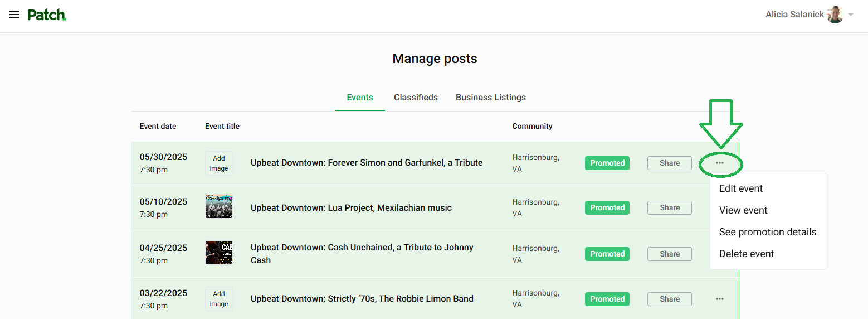This screenshot has height=319, width=868.
Task: Select Delete event in the menu
Action: coord(747,254)
